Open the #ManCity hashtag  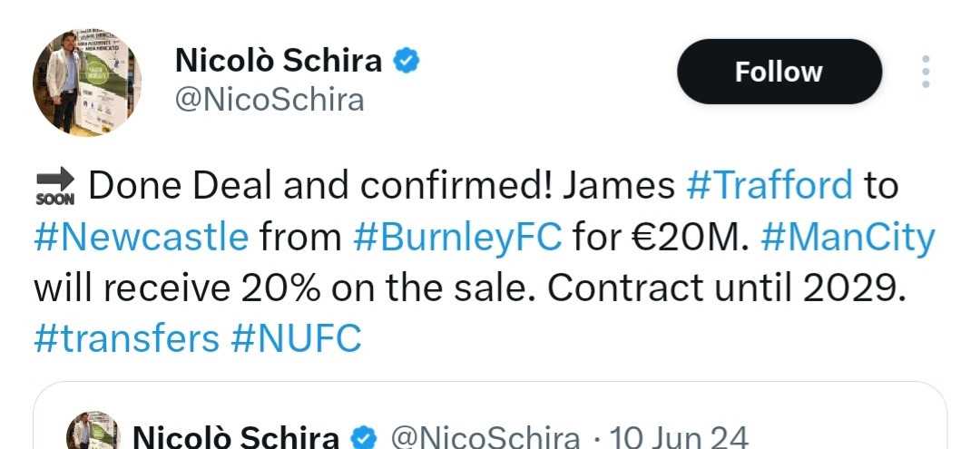coord(848,238)
